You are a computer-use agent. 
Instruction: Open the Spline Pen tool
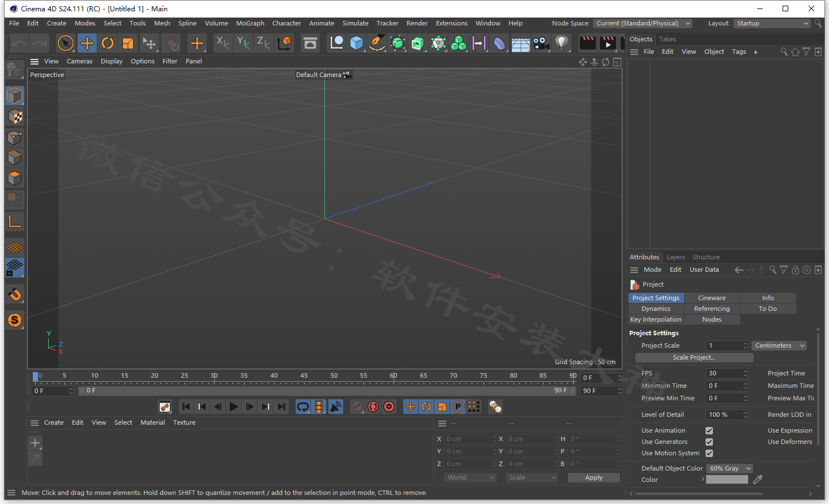click(377, 43)
